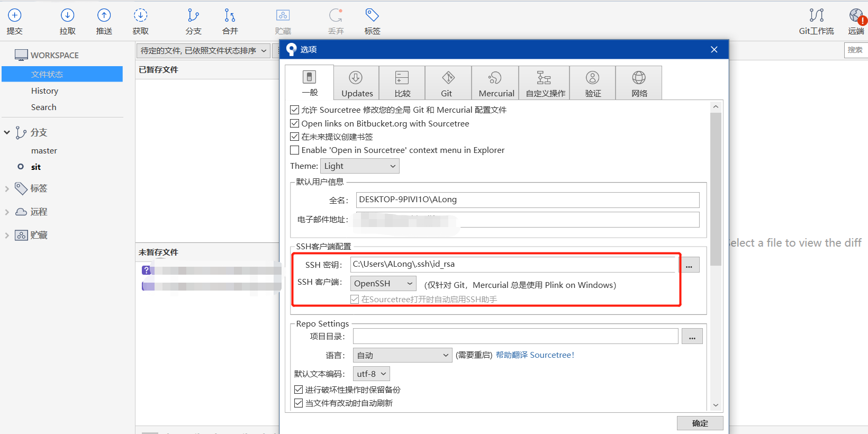Click the 分支 branch icon in sidebar

tap(21, 132)
